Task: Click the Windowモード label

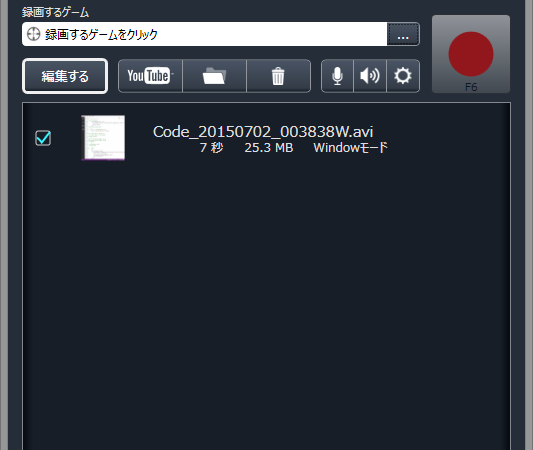Action: 350,148
